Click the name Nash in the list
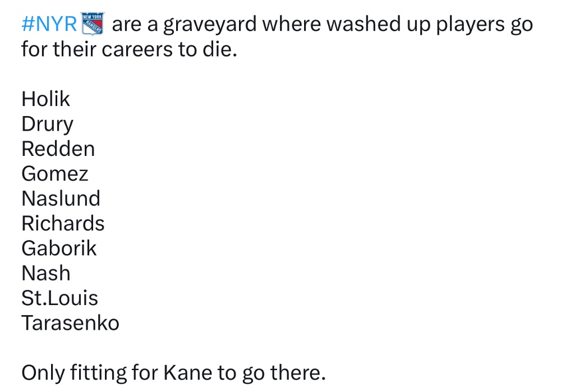Screen dimensions: 561x392 click(x=46, y=273)
